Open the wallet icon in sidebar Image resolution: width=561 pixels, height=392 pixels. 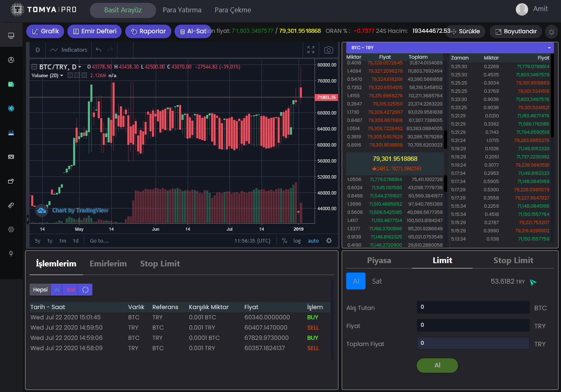[x=11, y=84]
